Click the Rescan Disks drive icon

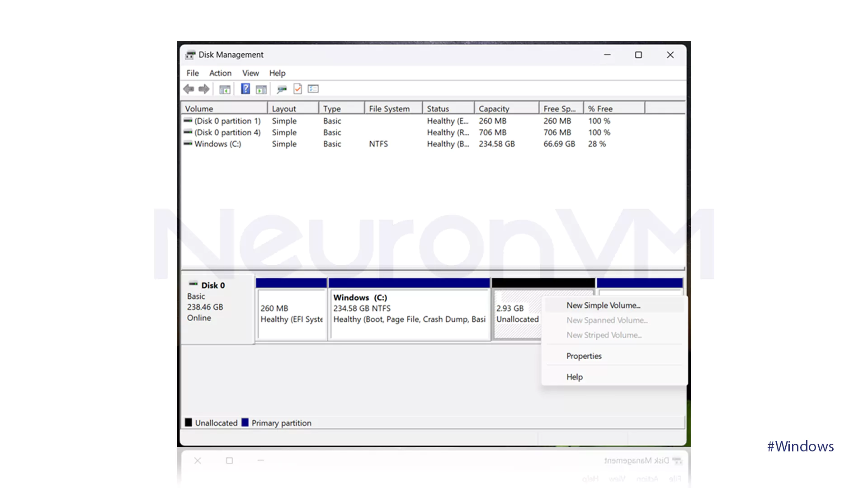282,89
